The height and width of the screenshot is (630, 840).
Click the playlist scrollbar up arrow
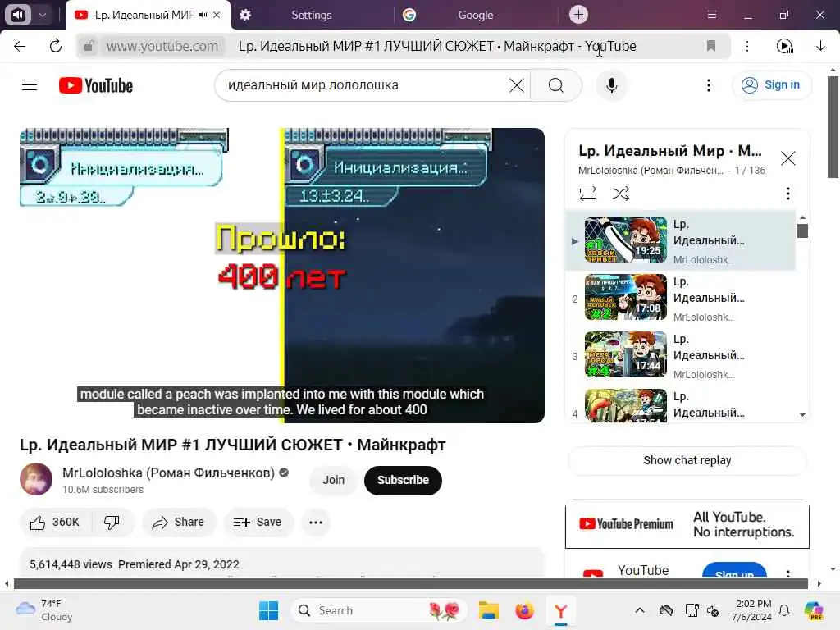click(x=802, y=217)
